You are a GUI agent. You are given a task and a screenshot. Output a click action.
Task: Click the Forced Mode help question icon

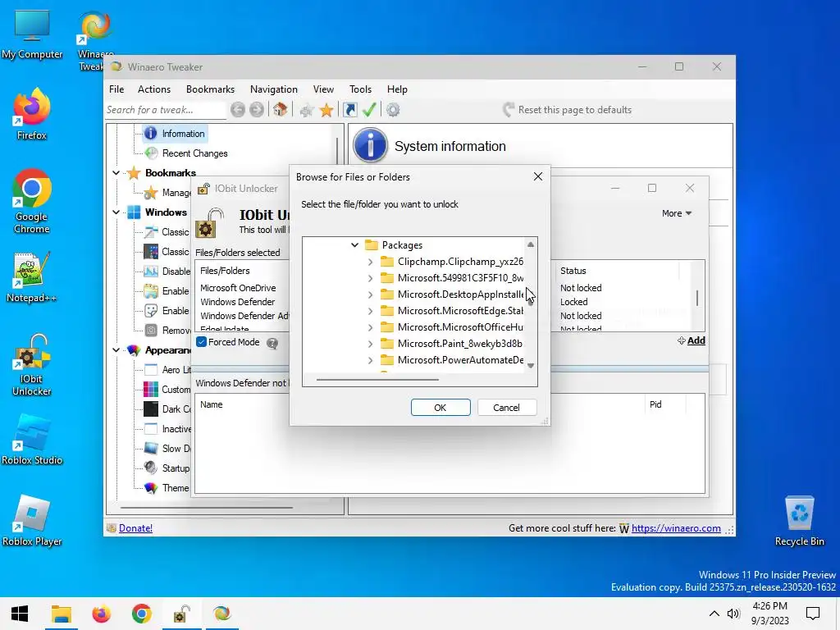click(272, 344)
